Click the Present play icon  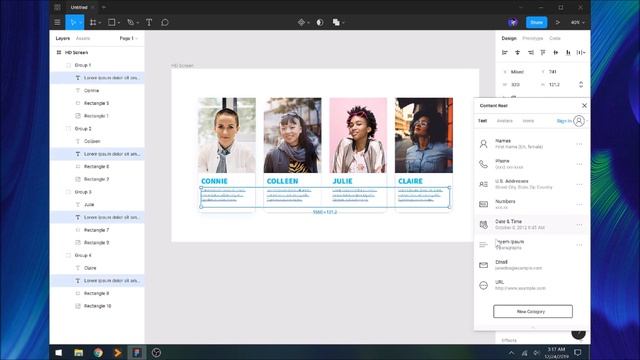click(x=558, y=22)
